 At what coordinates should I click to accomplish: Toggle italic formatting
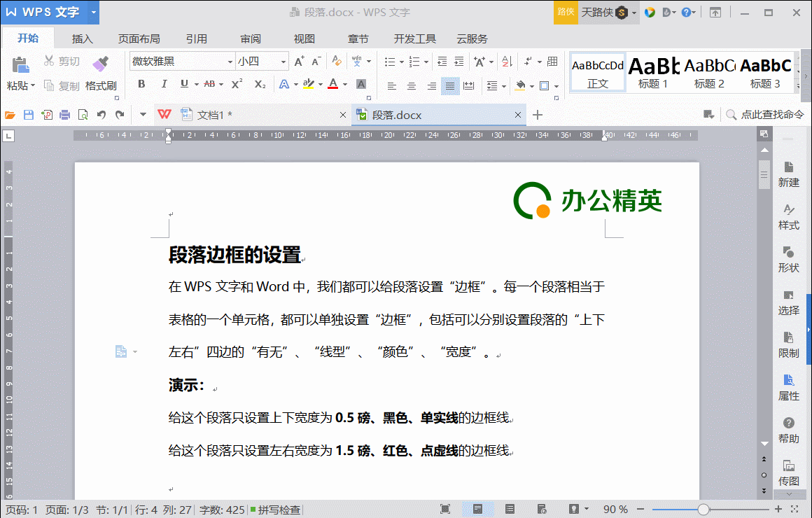(x=164, y=84)
